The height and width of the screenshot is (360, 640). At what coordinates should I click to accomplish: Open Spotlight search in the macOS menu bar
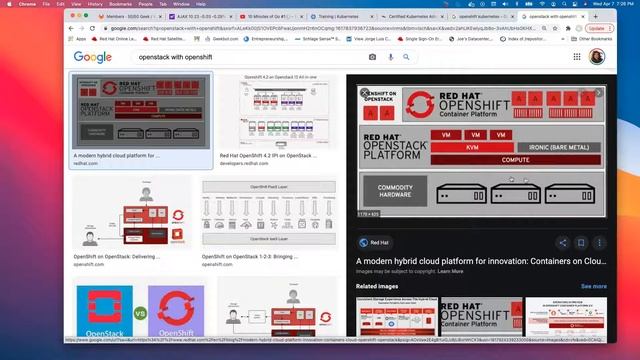[564, 4]
